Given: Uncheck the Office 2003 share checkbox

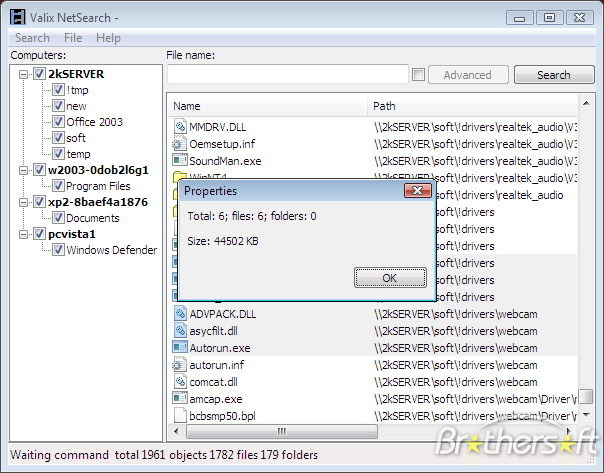Looking at the screenshot, I should pyautogui.click(x=58, y=122).
